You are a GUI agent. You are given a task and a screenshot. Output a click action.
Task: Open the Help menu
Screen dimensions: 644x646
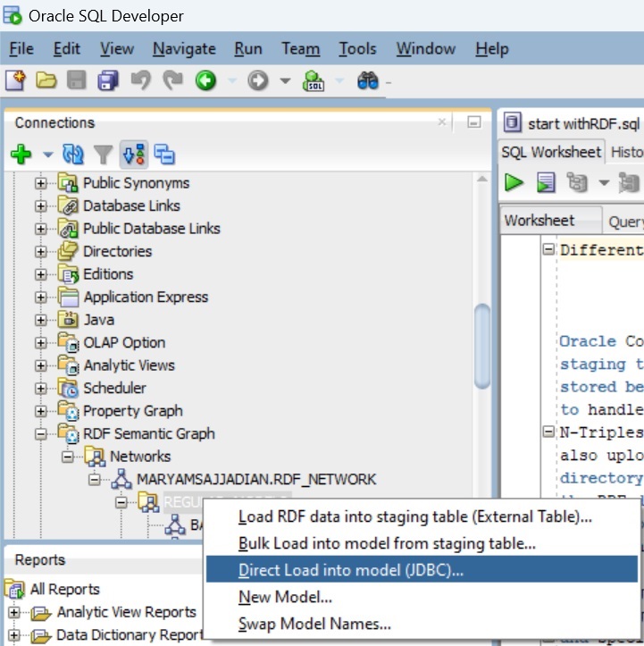click(x=492, y=48)
